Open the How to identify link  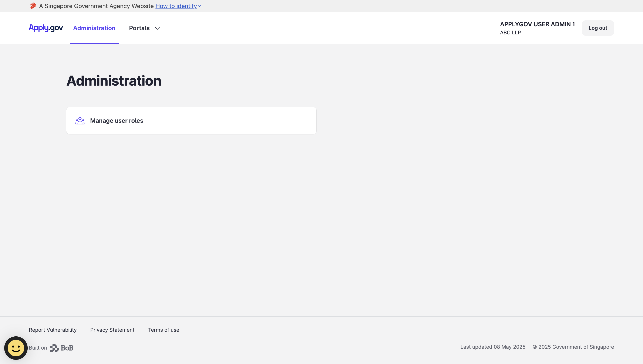176,6
